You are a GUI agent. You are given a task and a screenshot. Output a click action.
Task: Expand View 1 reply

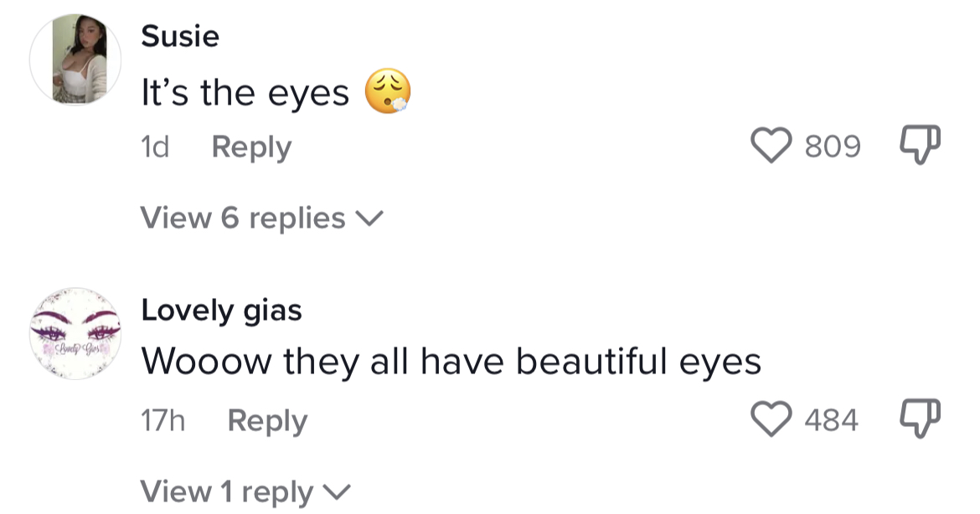(245, 491)
